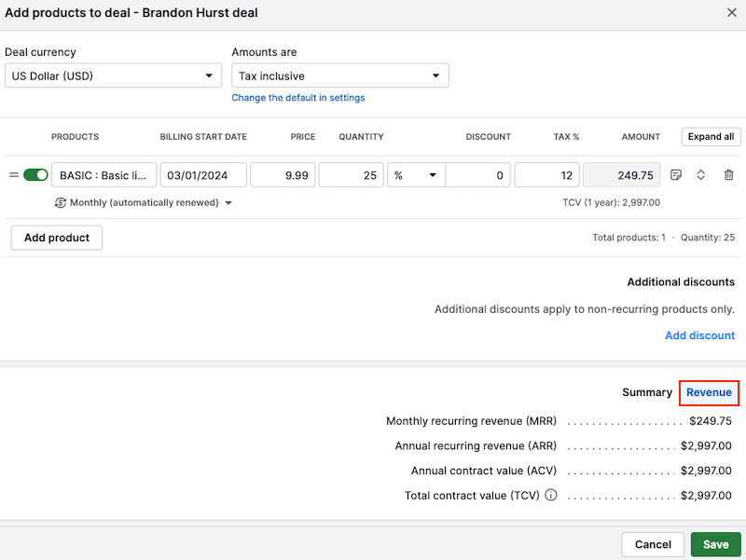Click the Billing start date field
Screen dimensions: 746x560
[x=202, y=174]
